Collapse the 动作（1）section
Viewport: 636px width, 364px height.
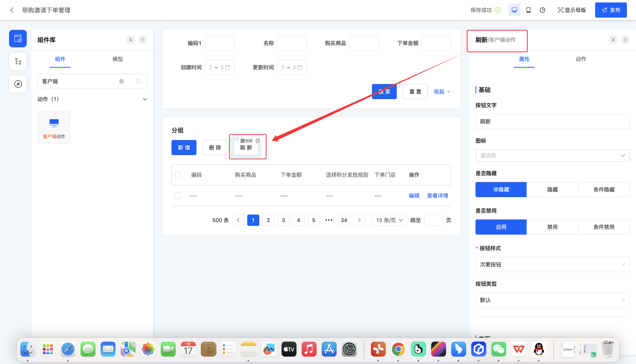145,99
